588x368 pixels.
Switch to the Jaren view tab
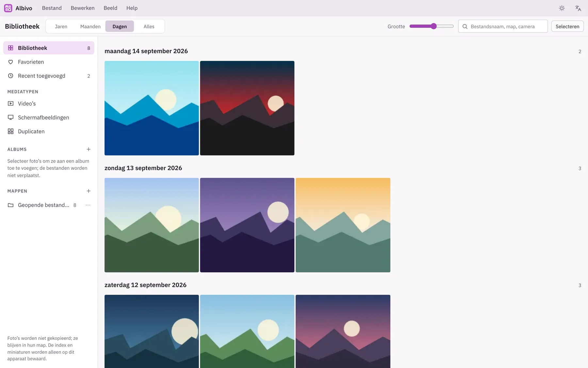pos(61,26)
